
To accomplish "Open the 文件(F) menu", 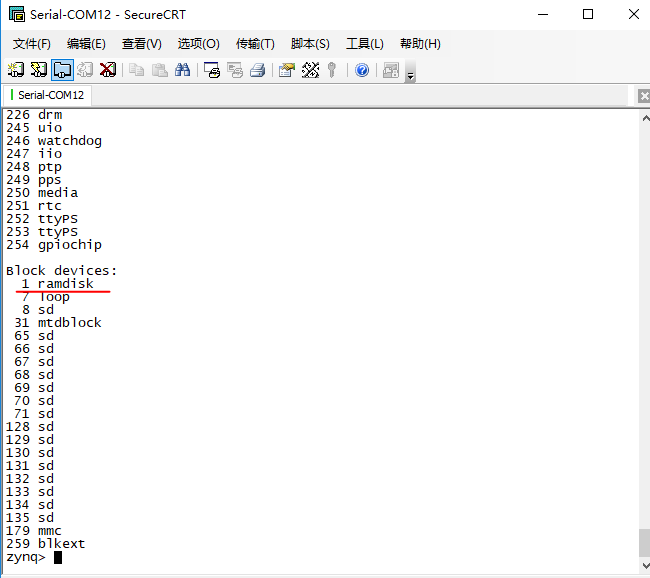I will tap(32, 44).
